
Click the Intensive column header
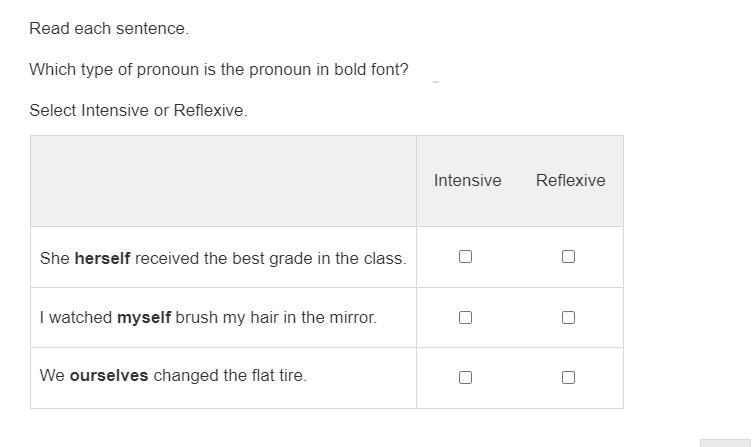[467, 181]
